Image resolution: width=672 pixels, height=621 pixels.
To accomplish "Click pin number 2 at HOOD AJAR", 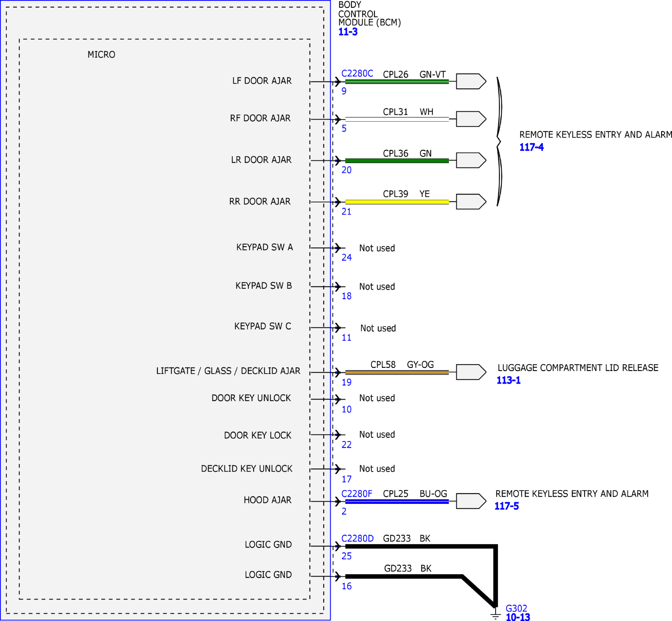I will click(x=344, y=512).
